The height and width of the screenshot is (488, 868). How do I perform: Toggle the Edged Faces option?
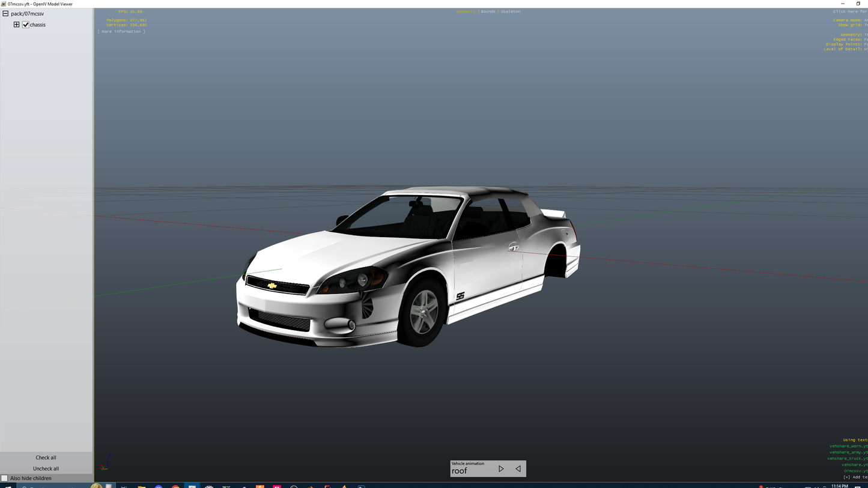point(849,40)
